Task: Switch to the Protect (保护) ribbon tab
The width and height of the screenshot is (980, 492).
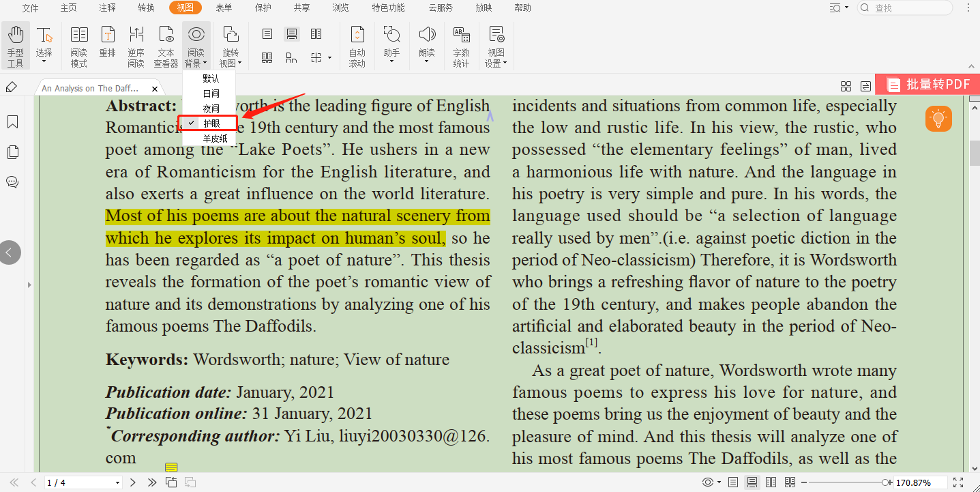Action: click(263, 8)
